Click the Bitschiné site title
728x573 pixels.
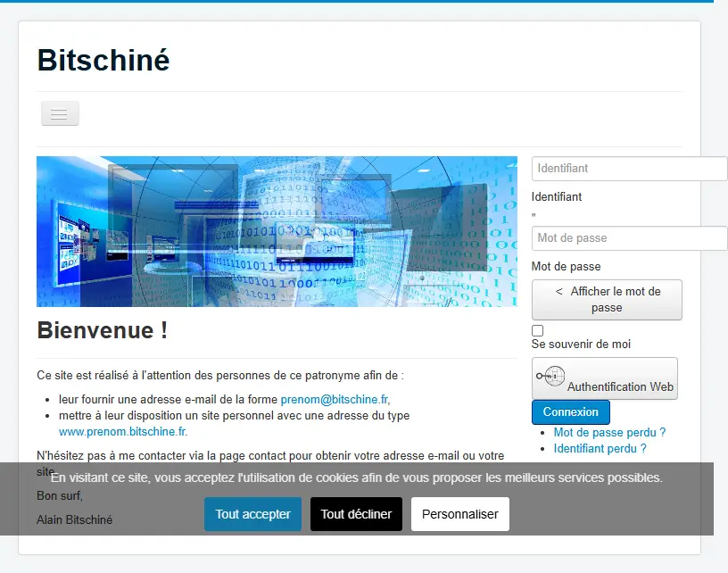[x=103, y=61]
